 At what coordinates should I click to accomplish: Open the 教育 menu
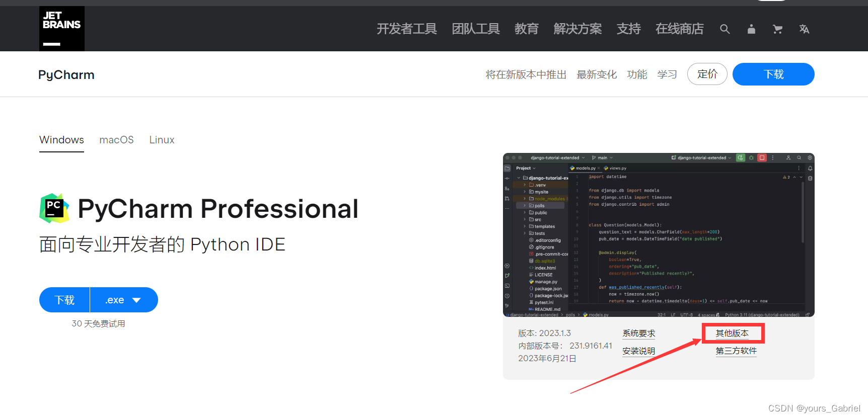[527, 29]
